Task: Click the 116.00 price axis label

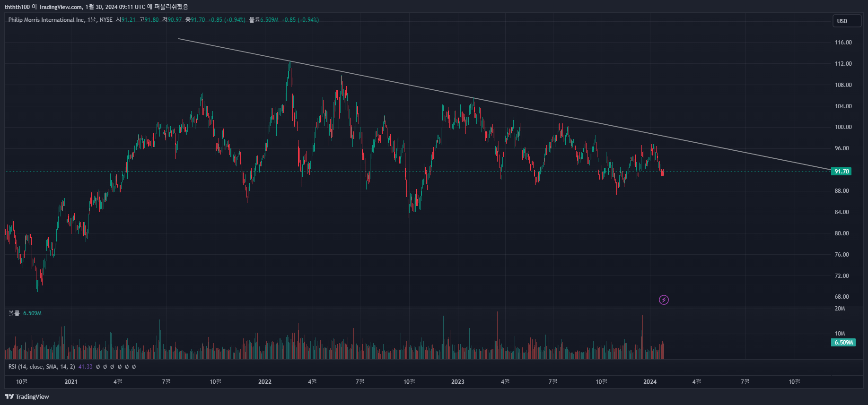Action: coord(843,43)
